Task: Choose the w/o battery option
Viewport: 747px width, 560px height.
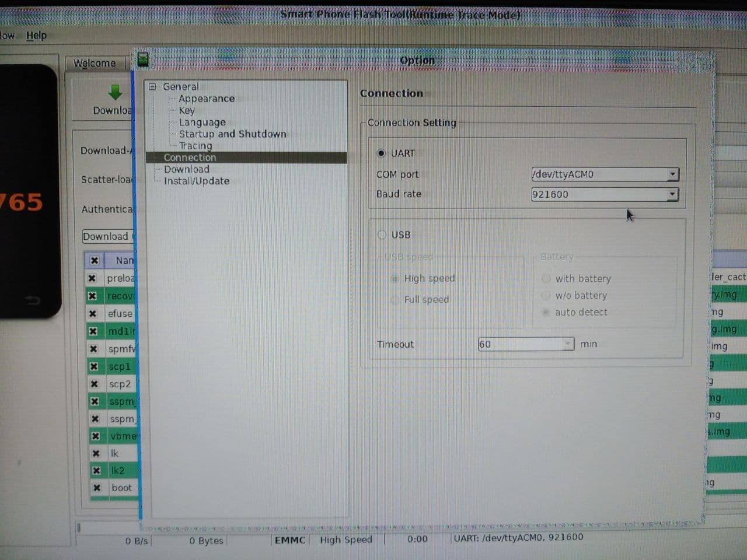Action: coord(546,295)
